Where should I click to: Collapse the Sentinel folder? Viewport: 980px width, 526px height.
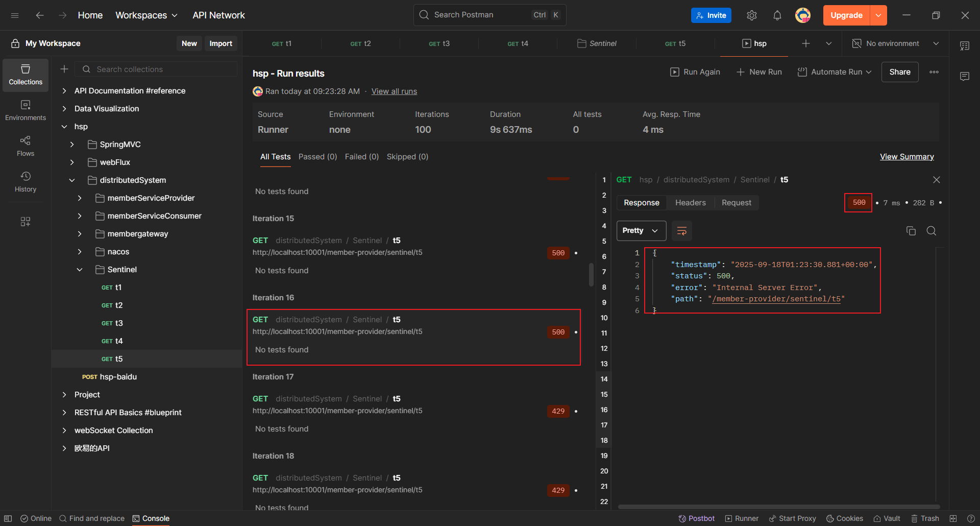[x=80, y=270]
